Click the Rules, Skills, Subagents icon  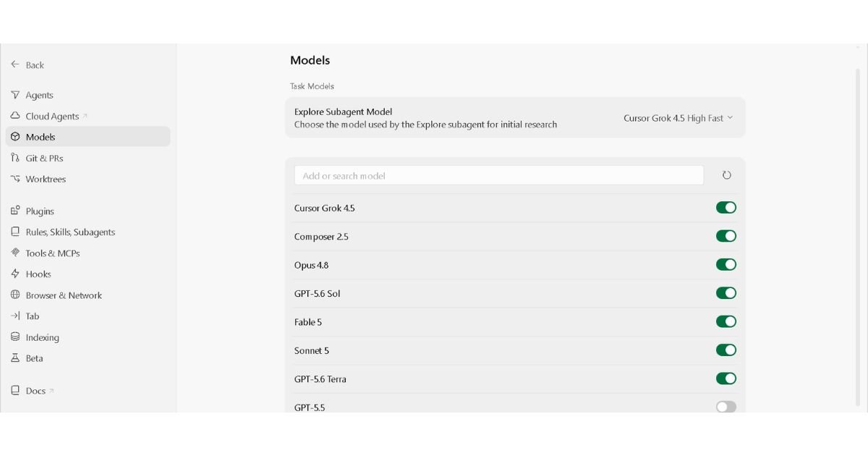[15, 232]
